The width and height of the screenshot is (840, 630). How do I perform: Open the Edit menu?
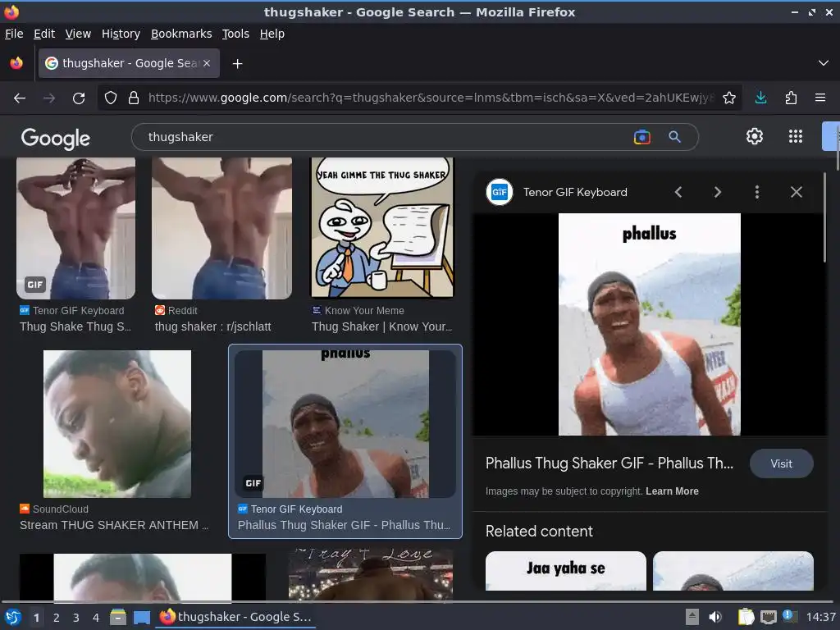[44, 34]
